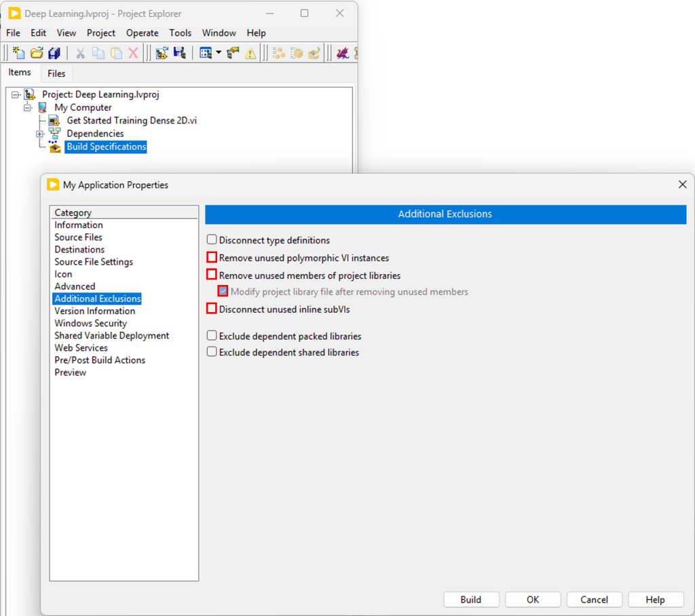Screen dimensions: 695x616
Task: Click the yellow warning triangle icon
Action: coord(250,53)
